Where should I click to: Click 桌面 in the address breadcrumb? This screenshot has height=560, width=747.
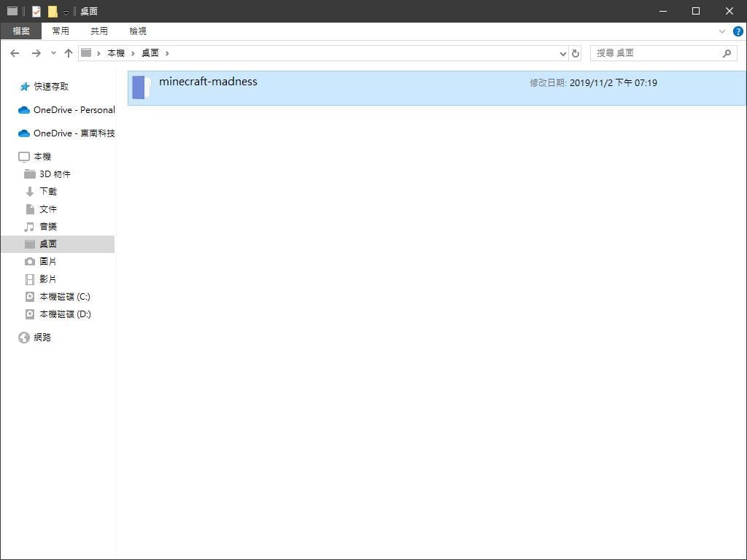pyautogui.click(x=150, y=53)
